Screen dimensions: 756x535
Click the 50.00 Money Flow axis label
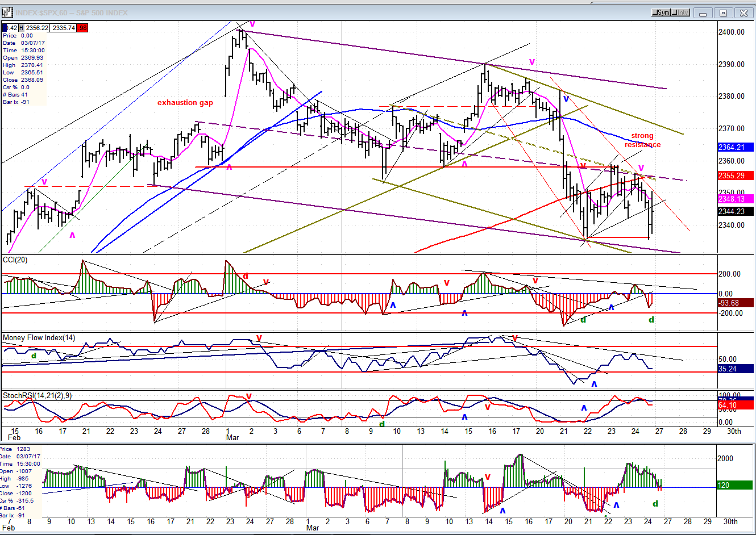(728, 359)
